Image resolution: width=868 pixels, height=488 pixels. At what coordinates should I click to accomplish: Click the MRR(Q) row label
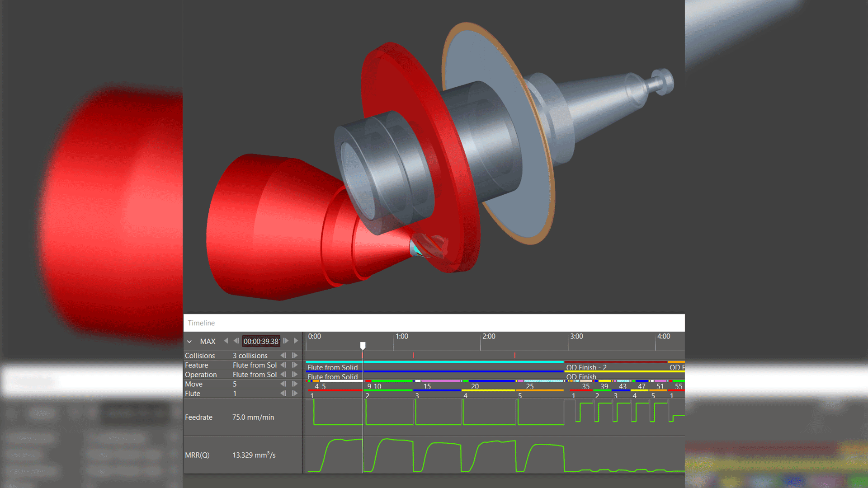tap(197, 455)
